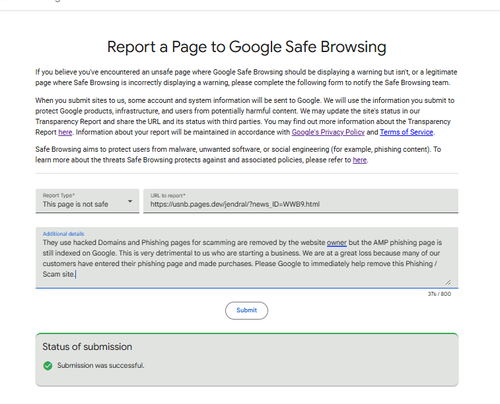Click the green success checkmark icon
500x404 pixels.
coord(48,366)
